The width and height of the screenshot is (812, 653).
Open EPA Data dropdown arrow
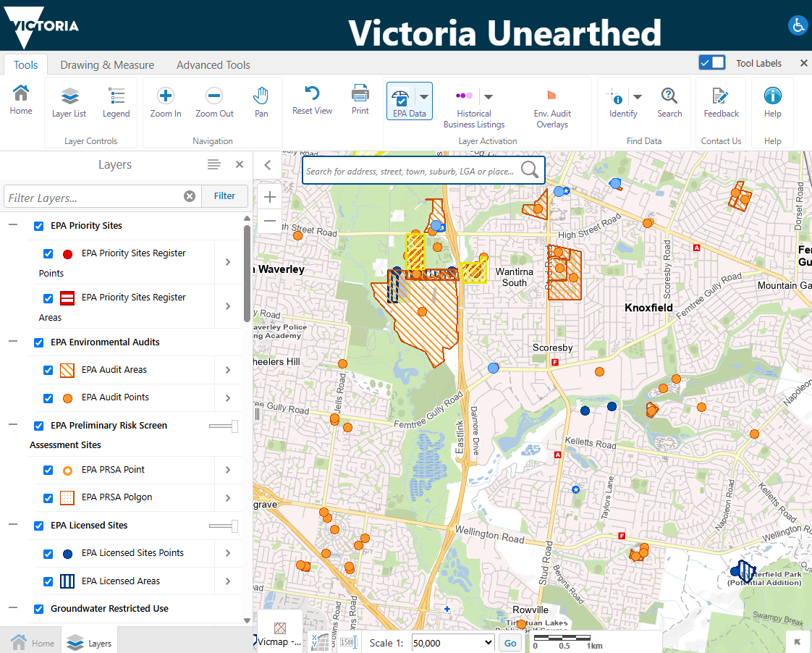(424, 96)
